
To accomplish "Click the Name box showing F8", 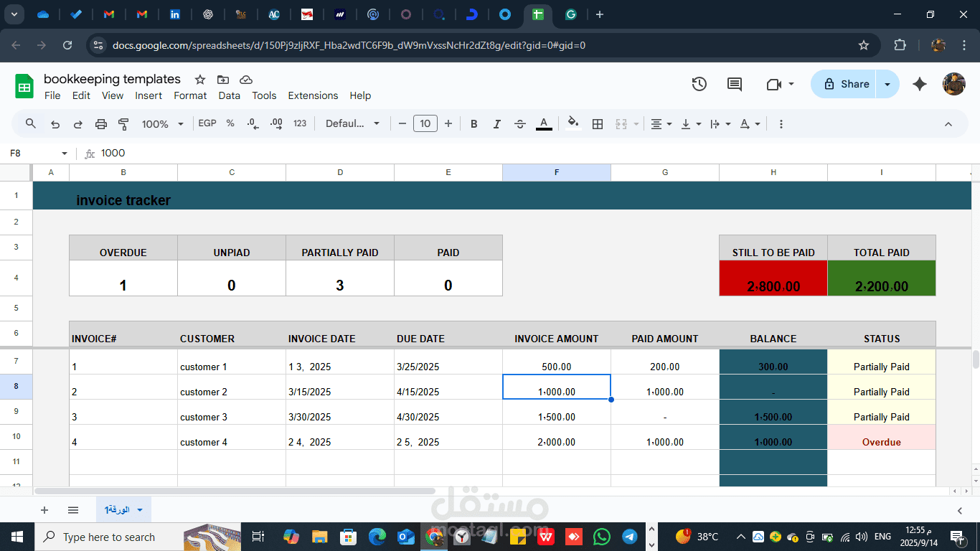I will 39,153.
